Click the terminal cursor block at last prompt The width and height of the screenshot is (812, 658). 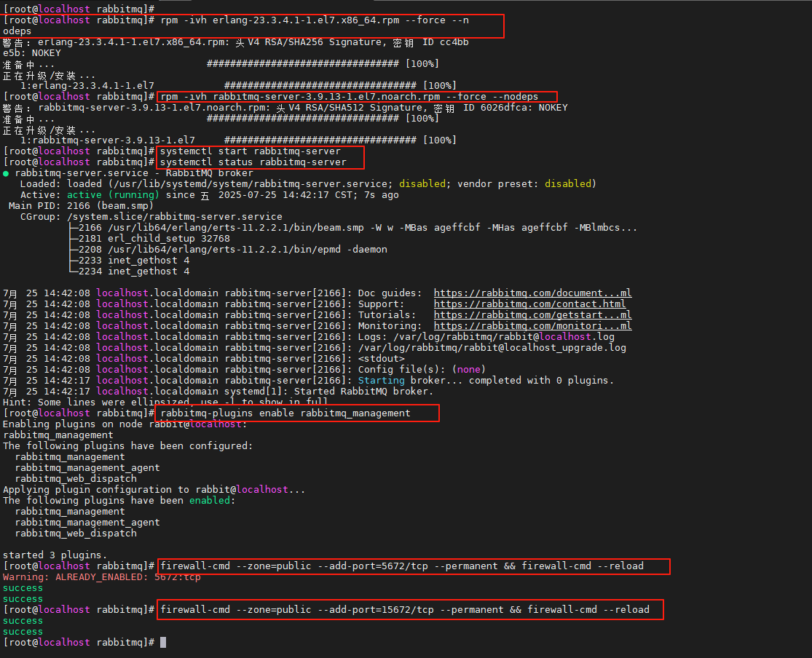point(163,643)
